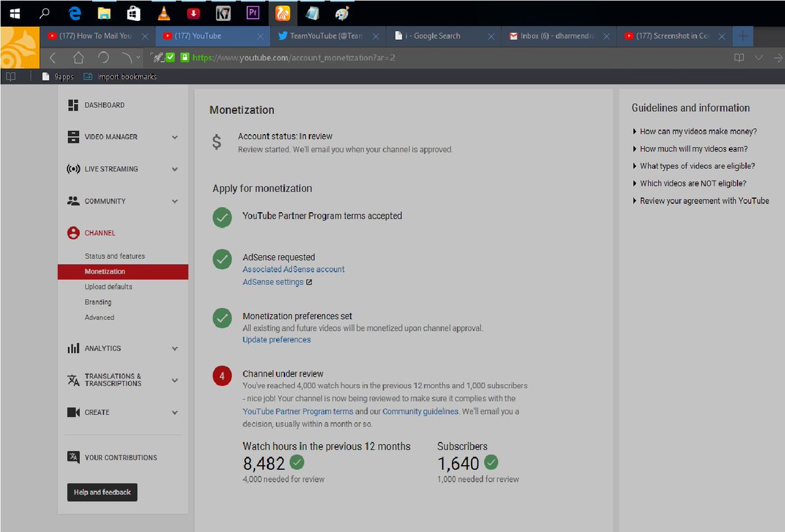Expand the Community section chevron
This screenshot has height=532, width=785.
click(175, 202)
